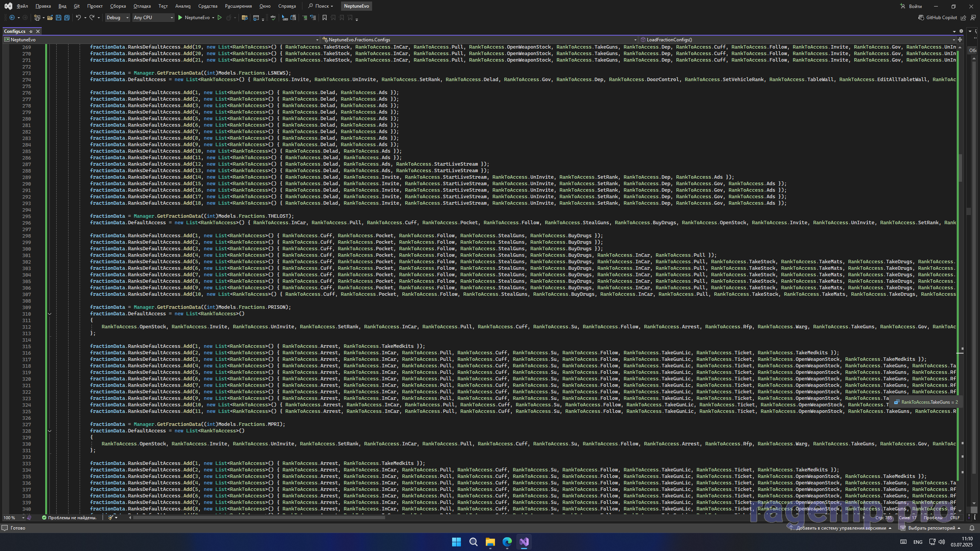Open File Explorer from Windows taskbar
980x551 pixels.
click(490, 542)
